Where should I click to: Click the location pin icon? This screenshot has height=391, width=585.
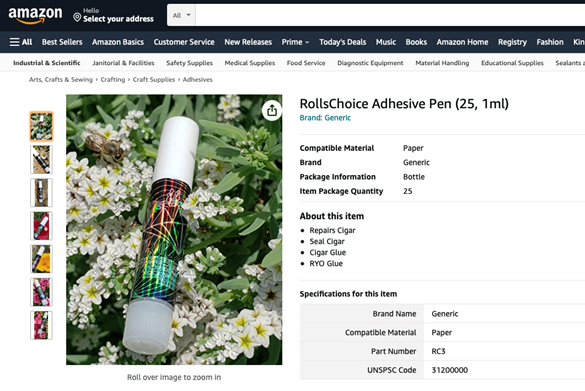77,17
